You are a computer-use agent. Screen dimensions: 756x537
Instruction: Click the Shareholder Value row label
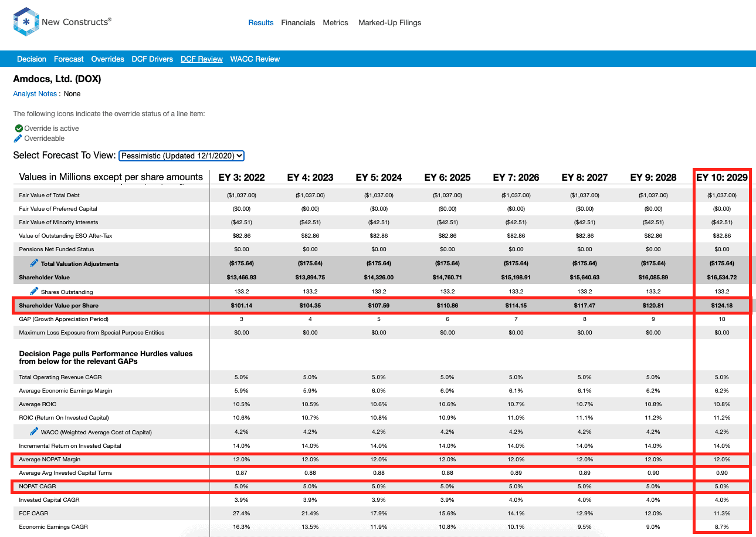point(44,278)
